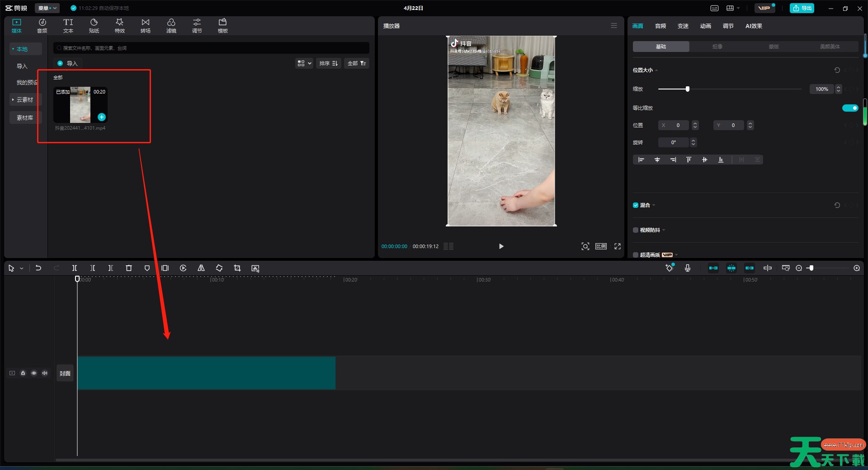Open the 转场 (Transitions) panel
This screenshot has width=868, height=470.
tap(145, 26)
